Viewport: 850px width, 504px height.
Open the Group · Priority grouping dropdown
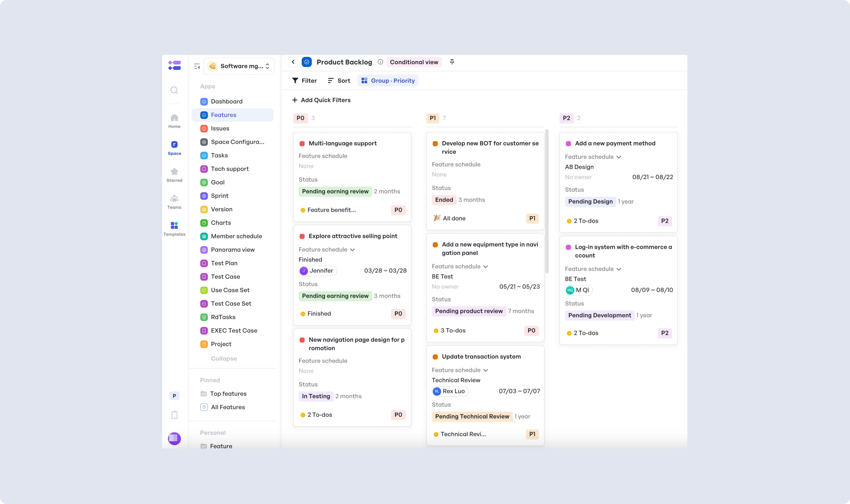coord(388,80)
